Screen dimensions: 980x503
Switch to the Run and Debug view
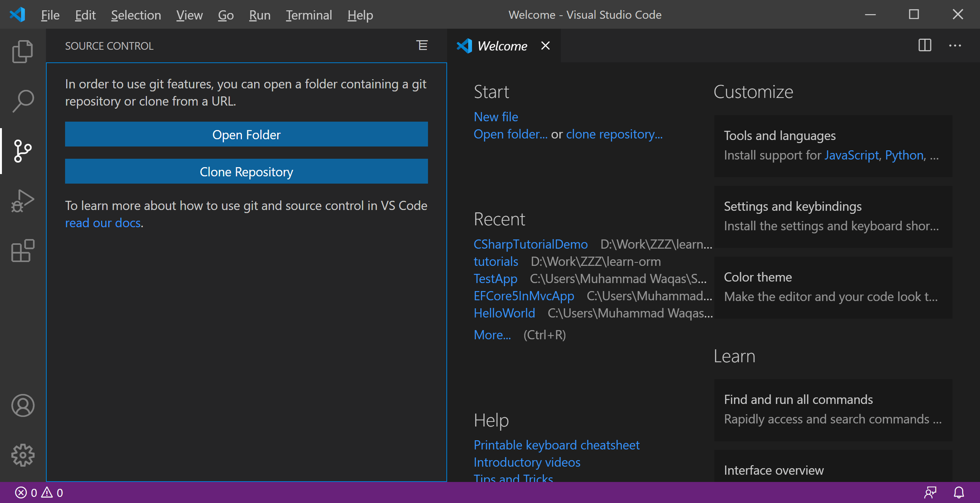pyautogui.click(x=22, y=201)
